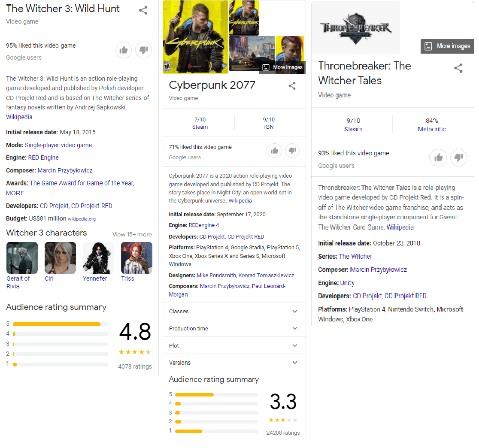Expand the Versions section
This screenshot has width=479, height=448.
coord(234,363)
